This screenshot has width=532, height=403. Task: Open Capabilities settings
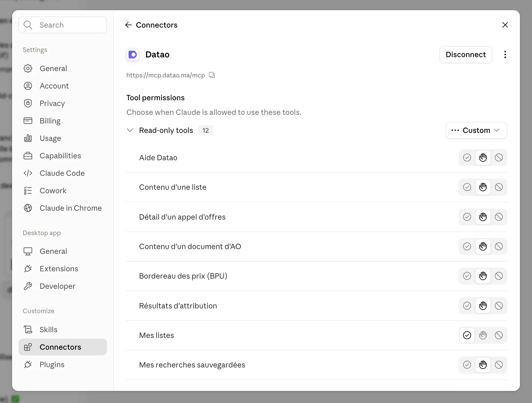pyautogui.click(x=63, y=156)
